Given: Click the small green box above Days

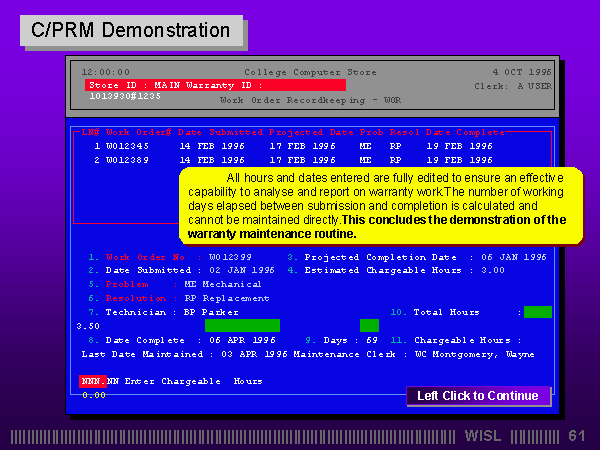Looking at the screenshot, I should (369, 325).
